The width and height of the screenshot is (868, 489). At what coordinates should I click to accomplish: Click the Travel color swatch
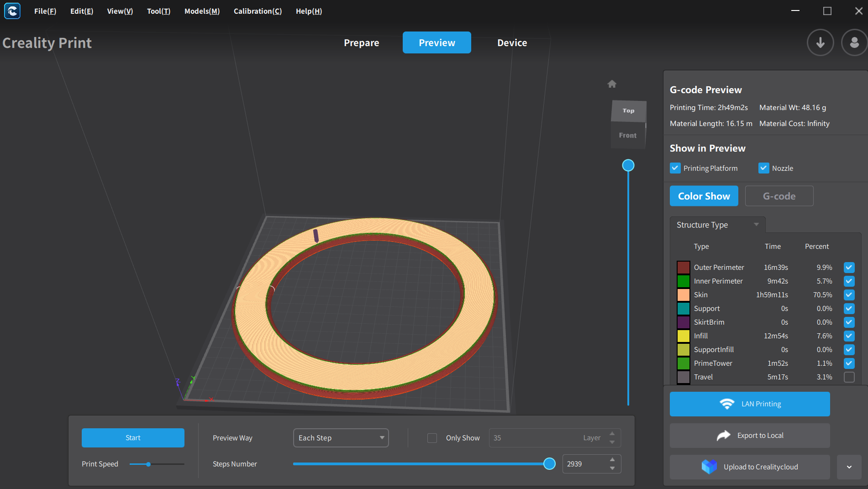(684, 377)
